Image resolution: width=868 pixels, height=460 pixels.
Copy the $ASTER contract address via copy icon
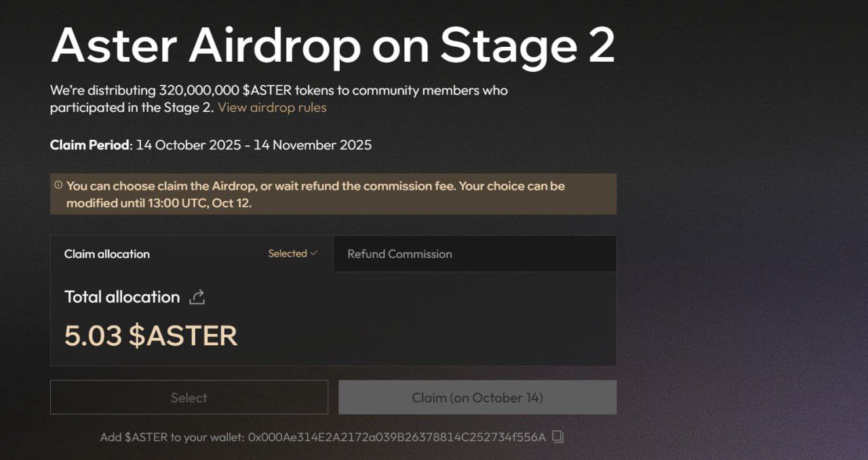pos(557,437)
